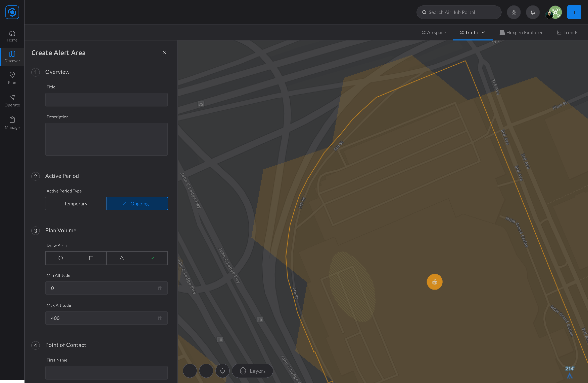Click the orange drone marker on map
Image resolution: width=588 pixels, height=383 pixels.
(x=434, y=282)
